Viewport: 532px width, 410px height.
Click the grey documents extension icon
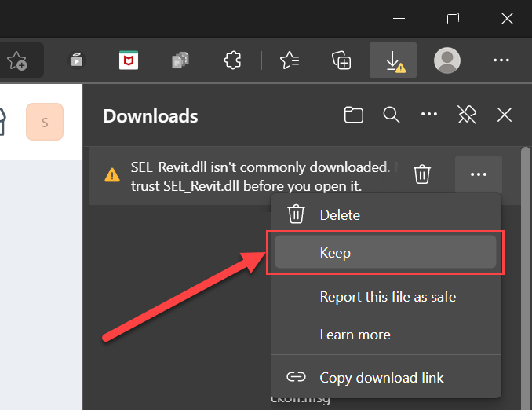click(180, 60)
